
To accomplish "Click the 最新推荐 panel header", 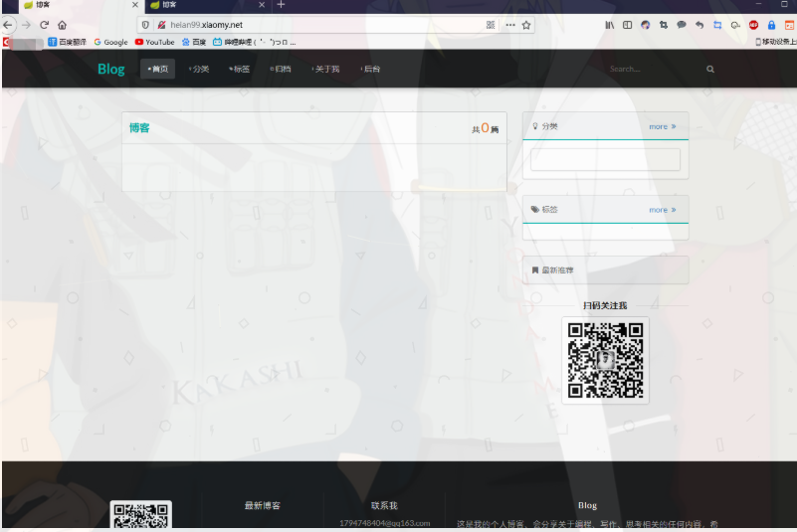I will point(605,270).
